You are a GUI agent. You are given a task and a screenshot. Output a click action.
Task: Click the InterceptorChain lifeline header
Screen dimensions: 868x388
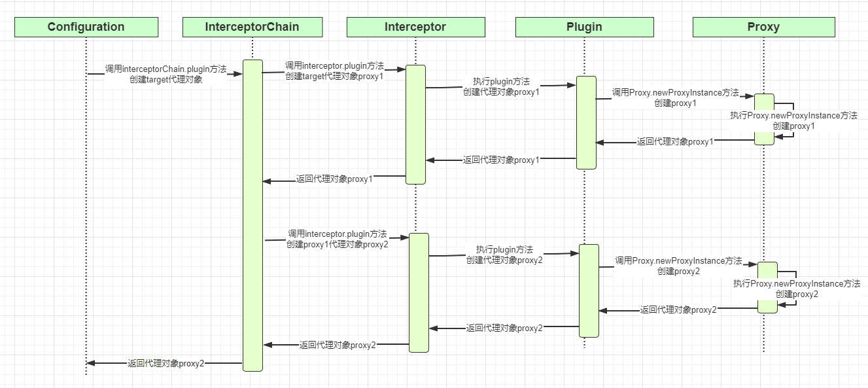[252, 27]
